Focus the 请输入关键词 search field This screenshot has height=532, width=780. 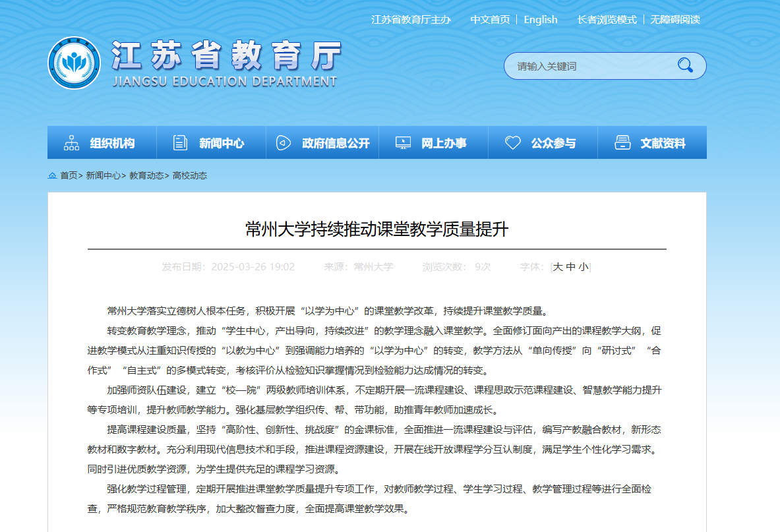(590, 66)
